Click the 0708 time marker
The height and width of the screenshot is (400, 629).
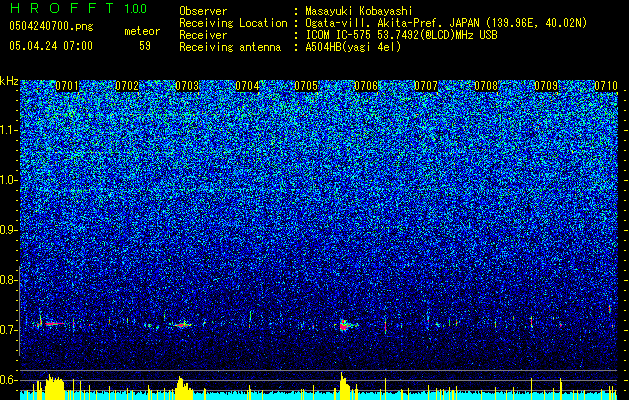(486, 86)
